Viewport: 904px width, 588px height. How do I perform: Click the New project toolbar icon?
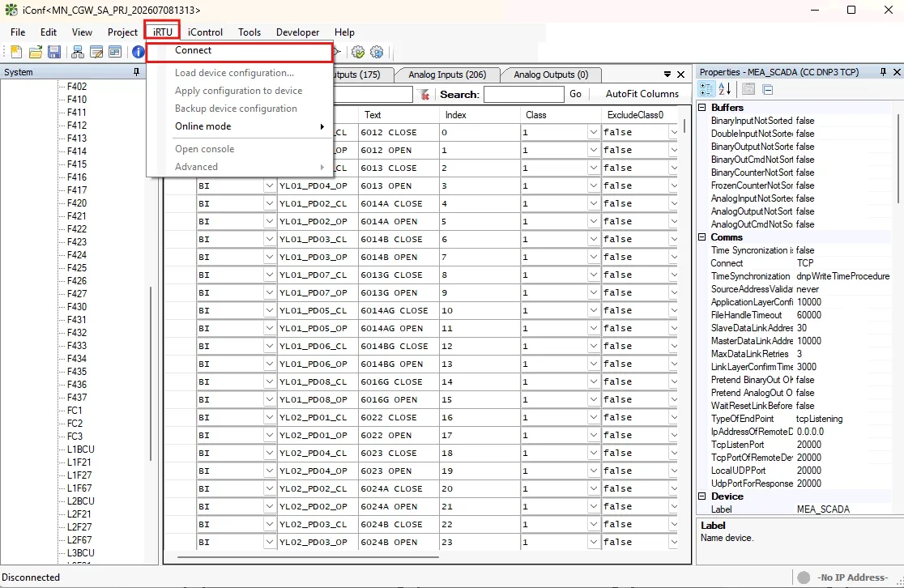pyautogui.click(x=16, y=53)
